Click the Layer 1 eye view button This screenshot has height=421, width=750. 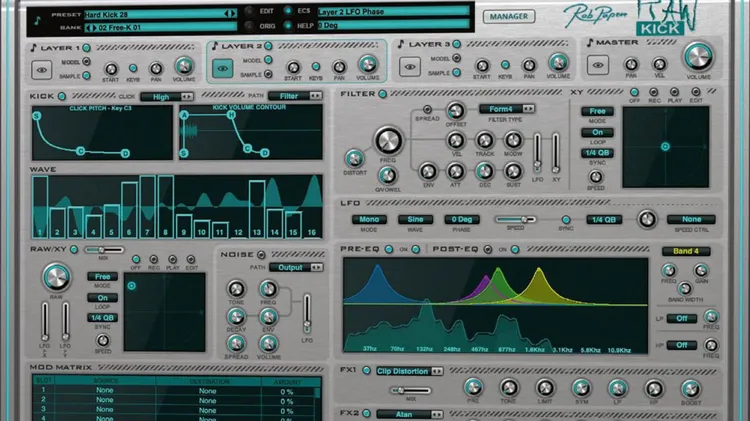tap(42, 70)
